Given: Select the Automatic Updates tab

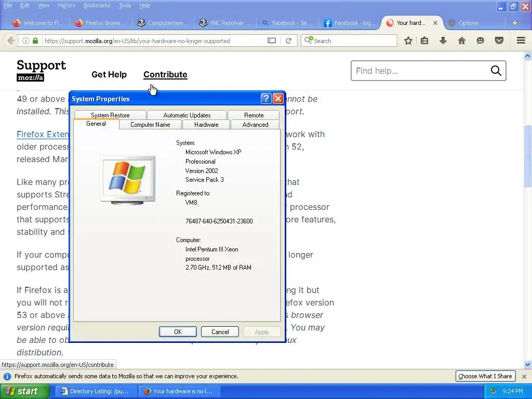Looking at the screenshot, I should (187, 115).
